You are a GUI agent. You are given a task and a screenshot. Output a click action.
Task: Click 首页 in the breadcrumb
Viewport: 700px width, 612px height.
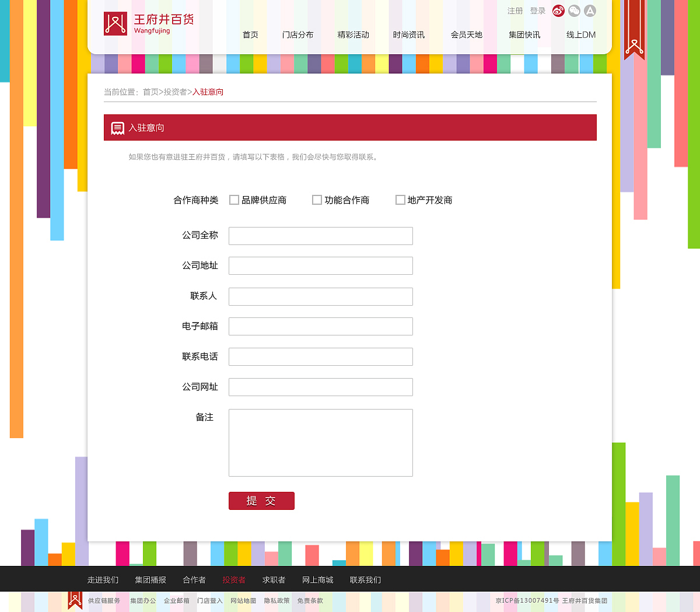[150, 92]
